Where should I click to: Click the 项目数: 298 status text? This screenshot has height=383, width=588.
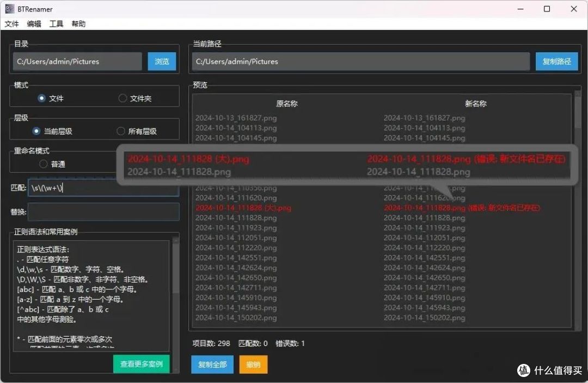tap(211, 343)
